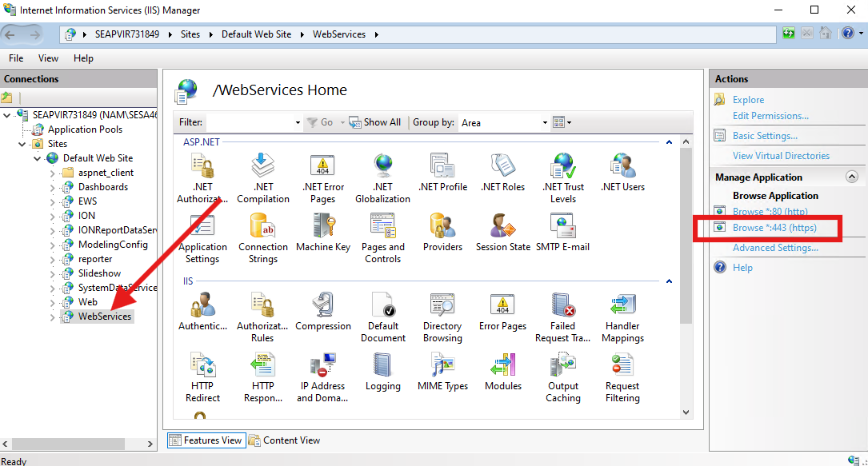Viewport: 868px width, 466px height.
Task: Open HTTP Response Headers feature
Action: pyautogui.click(x=263, y=377)
